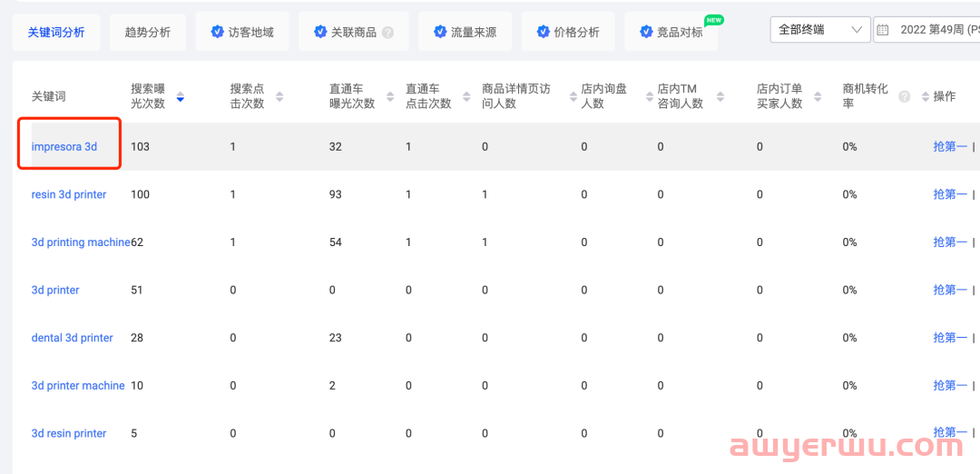The height and width of the screenshot is (474, 980).
Task: Click 抢第一 for resin 3d printer
Action: pyautogui.click(x=949, y=194)
